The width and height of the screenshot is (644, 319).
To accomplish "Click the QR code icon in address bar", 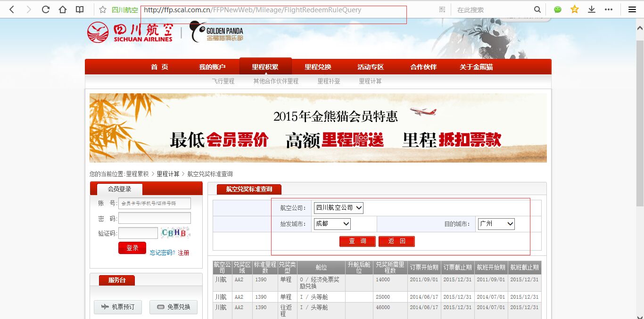I will point(442,9).
